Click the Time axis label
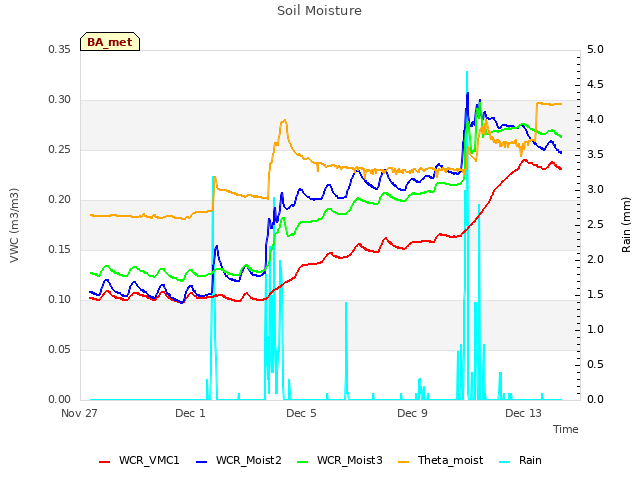The image size is (640, 480). point(565,429)
